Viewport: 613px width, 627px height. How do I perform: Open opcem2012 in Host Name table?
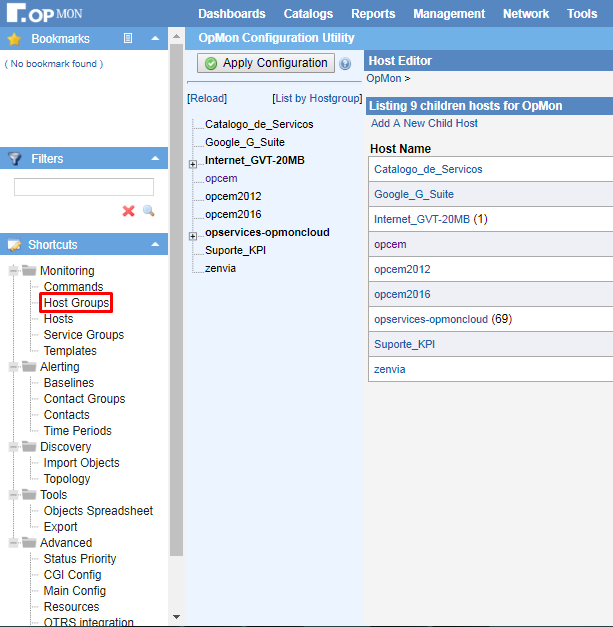(402, 269)
